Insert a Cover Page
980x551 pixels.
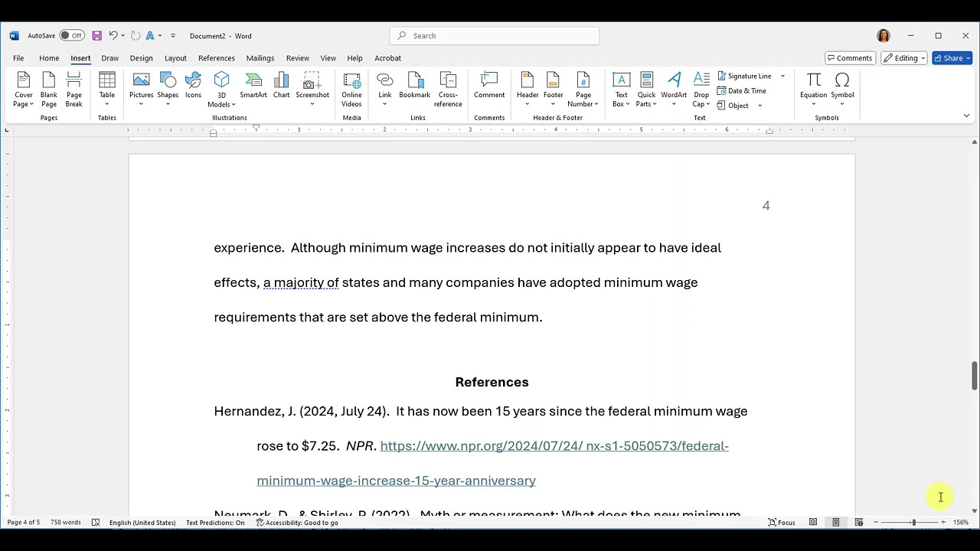23,90
